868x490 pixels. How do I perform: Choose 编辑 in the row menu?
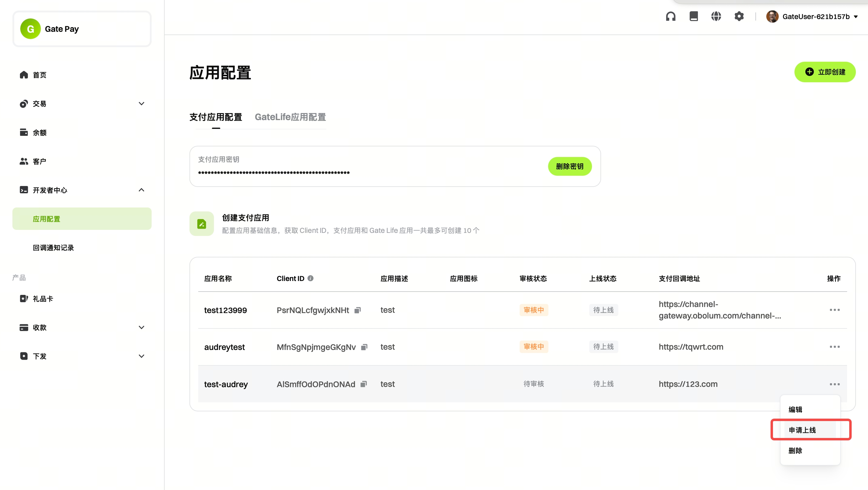click(795, 409)
